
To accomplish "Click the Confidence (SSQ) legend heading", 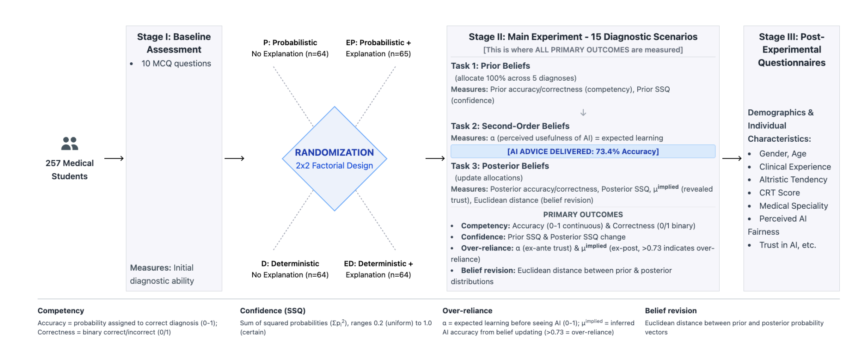I will [273, 311].
